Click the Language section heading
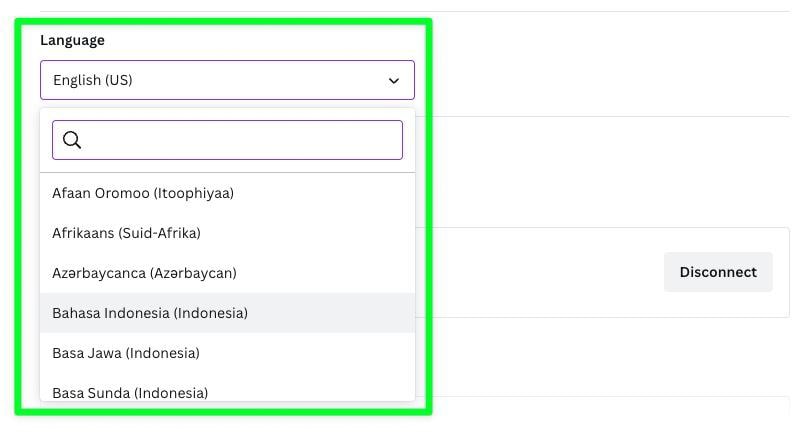 click(x=72, y=40)
